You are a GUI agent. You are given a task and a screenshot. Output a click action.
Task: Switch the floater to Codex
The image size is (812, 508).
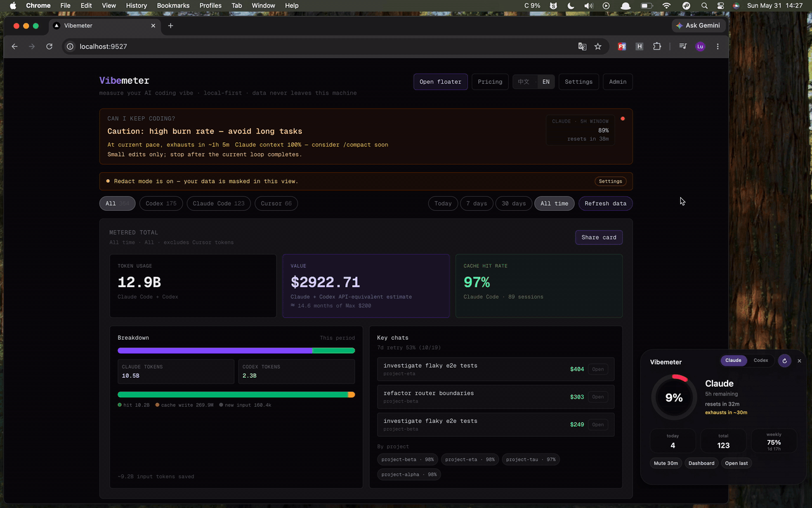pyautogui.click(x=761, y=361)
